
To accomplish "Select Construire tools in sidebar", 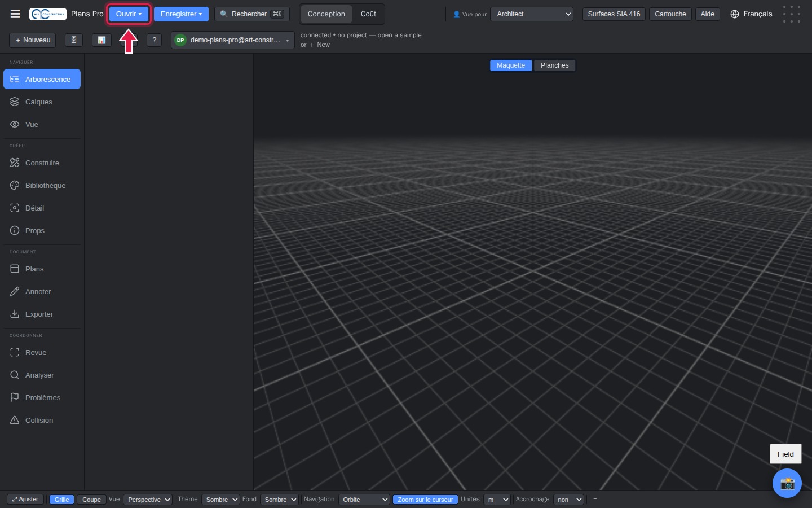I will click(42, 163).
